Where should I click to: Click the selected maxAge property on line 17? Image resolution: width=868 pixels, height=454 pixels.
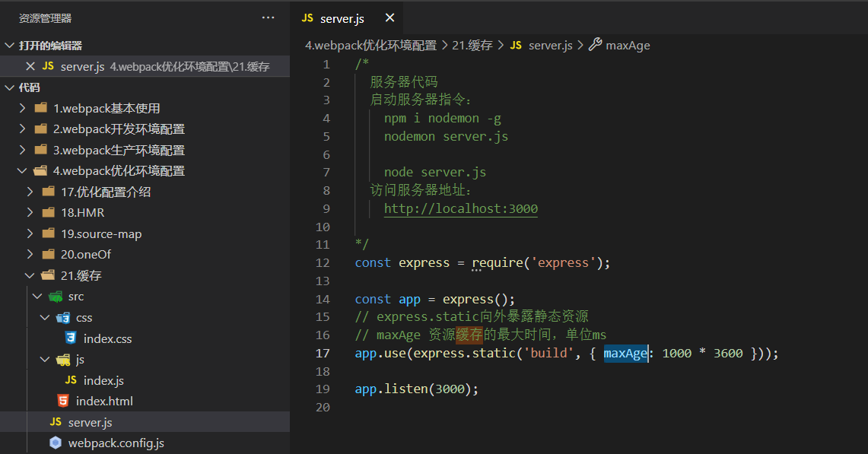(x=625, y=353)
